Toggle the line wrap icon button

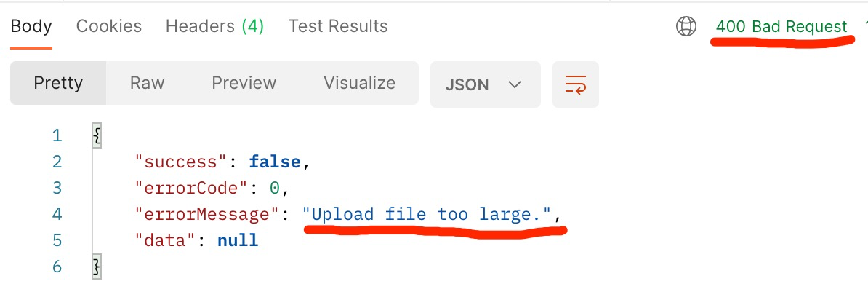pyautogui.click(x=575, y=84)
